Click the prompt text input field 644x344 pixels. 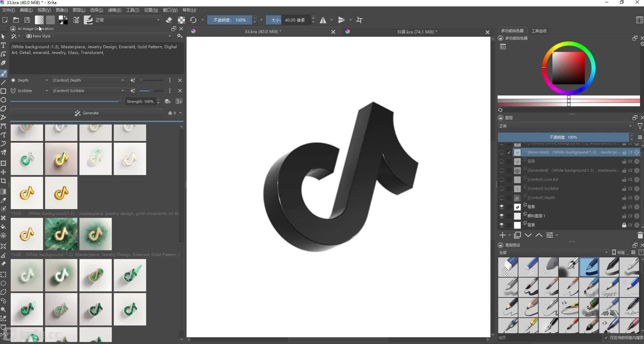pyautogui.click(x=97, y=58)
